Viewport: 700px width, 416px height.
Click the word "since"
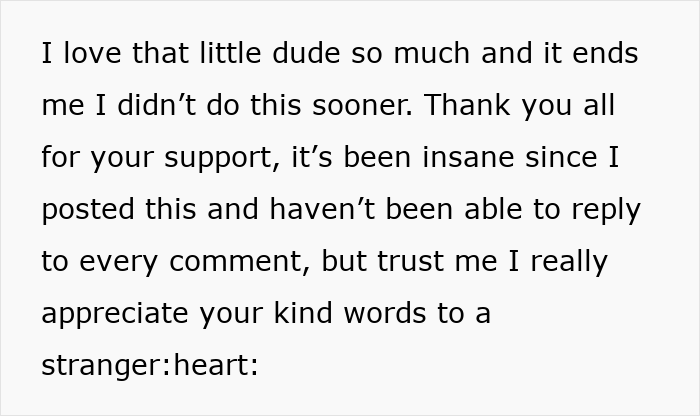pyautogui.click(x=561, y=157)
